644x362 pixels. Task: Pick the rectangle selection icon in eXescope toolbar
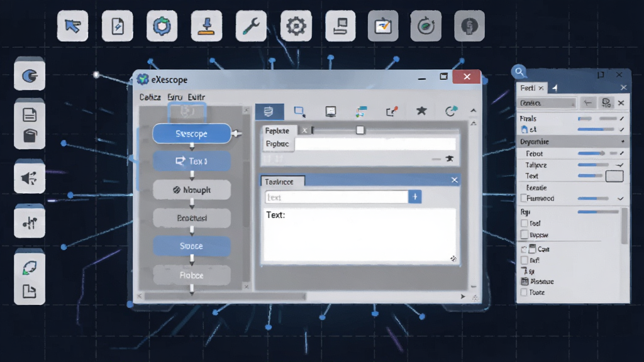click(300, 112)
